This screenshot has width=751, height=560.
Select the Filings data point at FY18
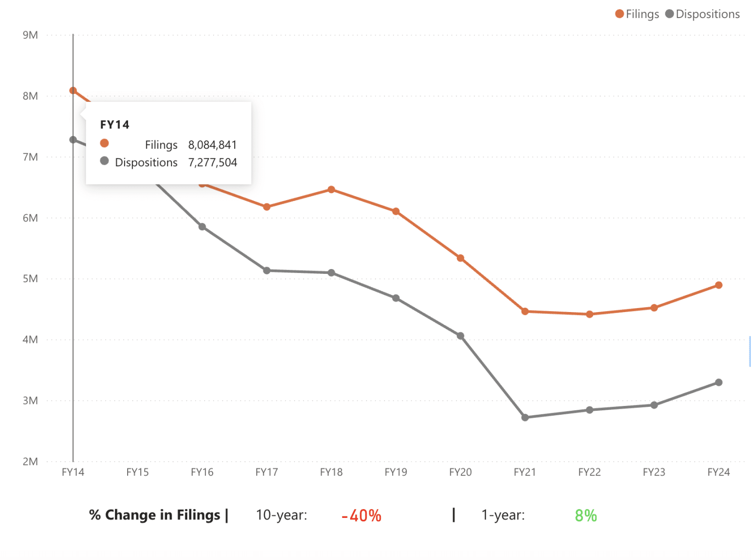click(331, 190)
